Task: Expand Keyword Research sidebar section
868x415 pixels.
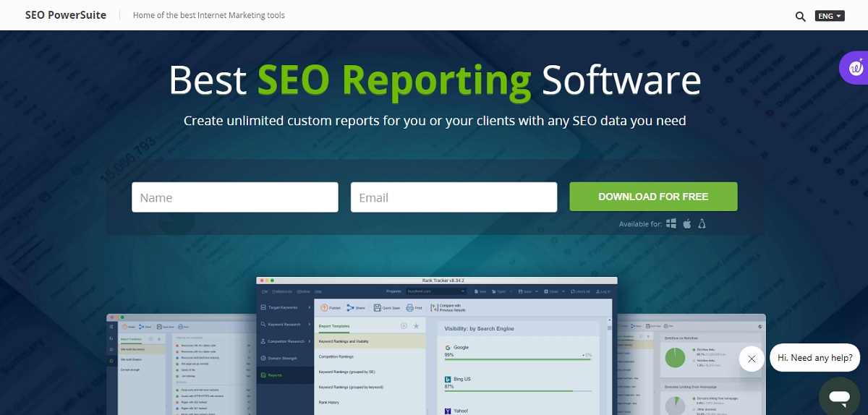Action: tap(285, 325)
